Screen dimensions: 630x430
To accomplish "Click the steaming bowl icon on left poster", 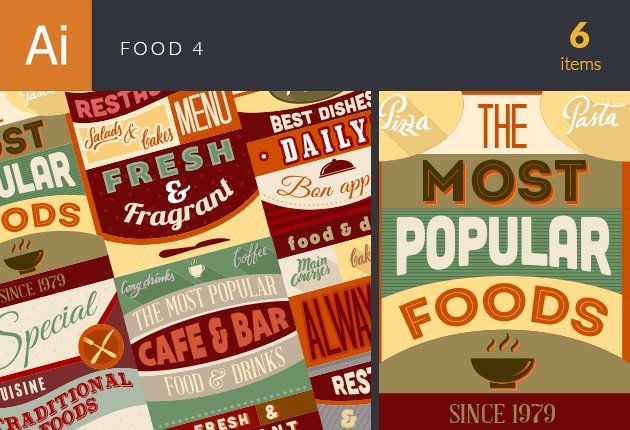I will tap(24, 256).
